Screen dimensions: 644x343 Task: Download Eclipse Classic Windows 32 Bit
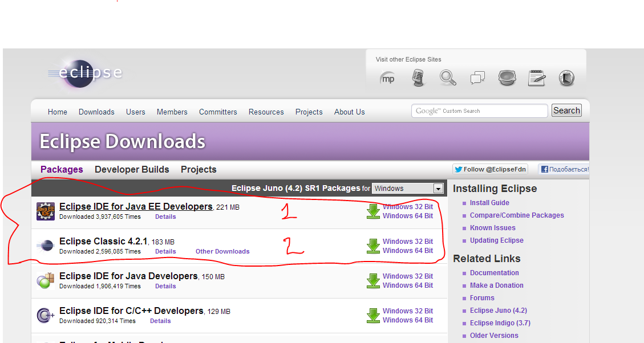[408, 242]
